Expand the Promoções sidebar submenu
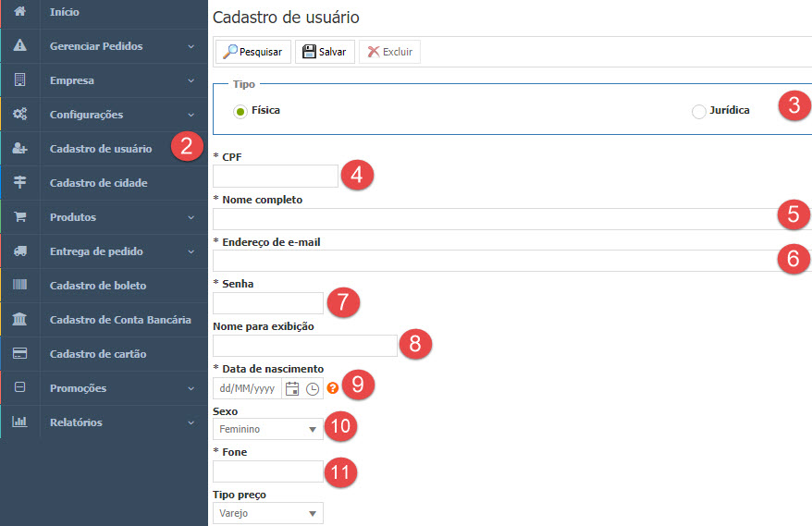 pyautogui.click(x=191, y=388)
